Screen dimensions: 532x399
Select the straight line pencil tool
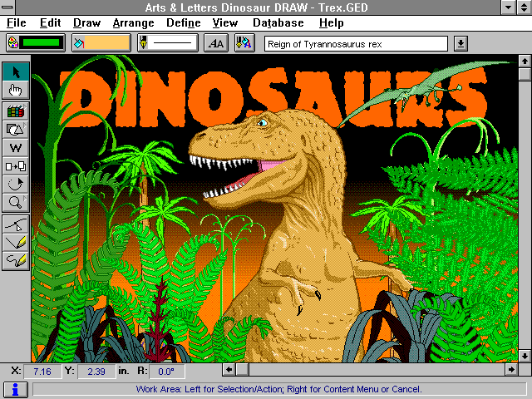16,243
